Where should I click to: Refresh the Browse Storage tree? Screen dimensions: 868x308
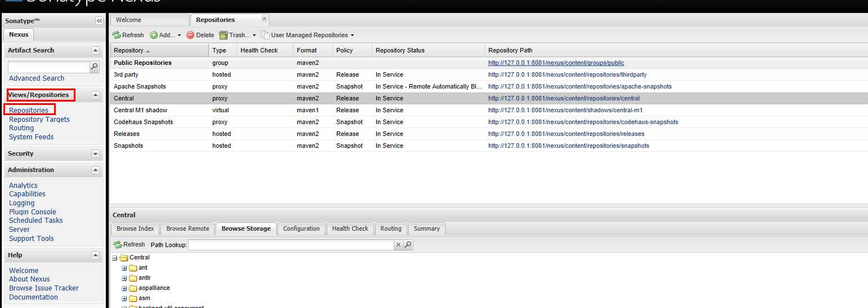pyautogui.click(x=129, y=245)
